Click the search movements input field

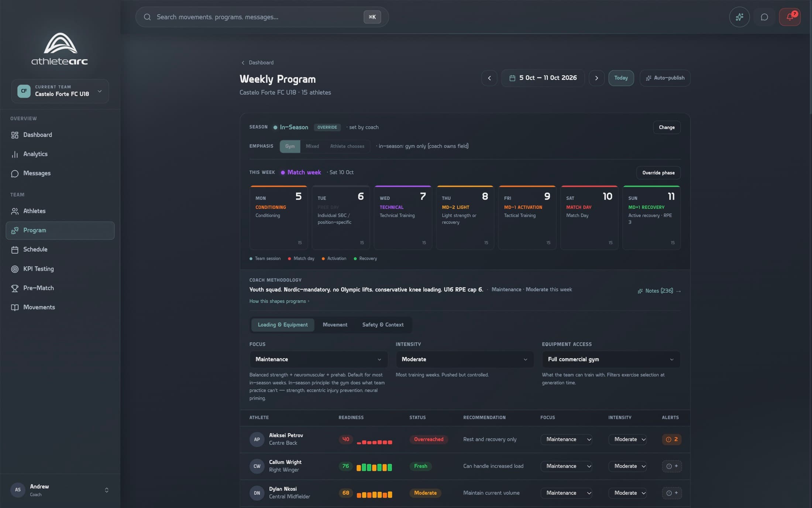tap(262, 17)
